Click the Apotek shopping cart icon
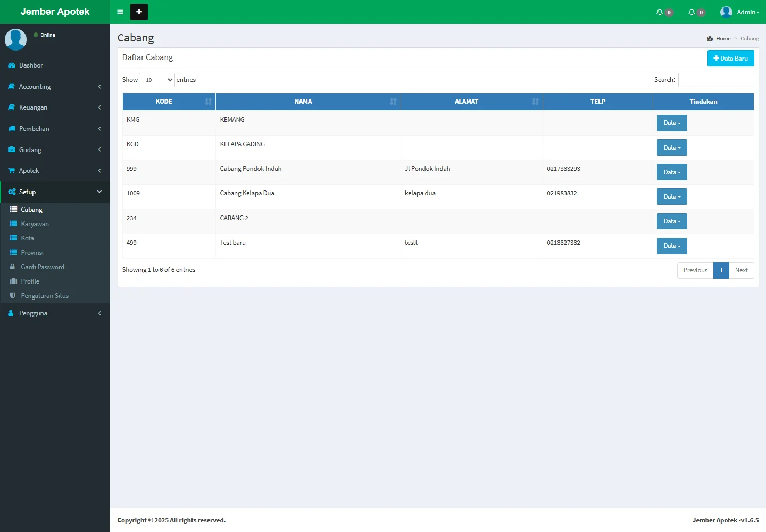766x532 pixels. pos(12,171)
